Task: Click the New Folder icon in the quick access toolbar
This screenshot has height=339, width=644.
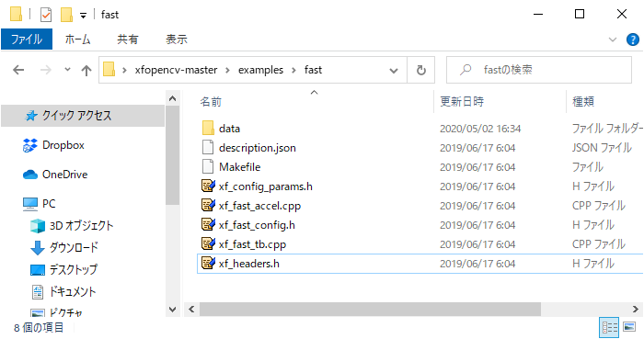Action: click(x=66, y=15)
